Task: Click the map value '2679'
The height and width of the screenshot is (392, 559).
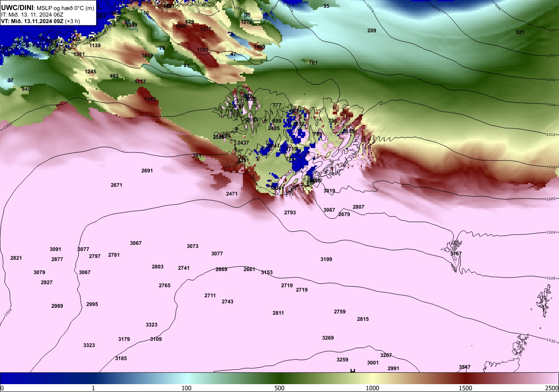Action: coord(344,214)
